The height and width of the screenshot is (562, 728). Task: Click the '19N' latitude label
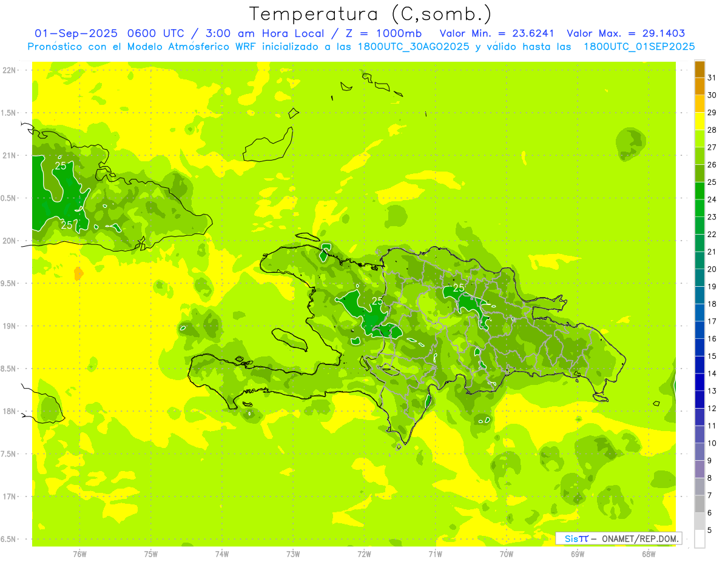tap(8, 326)
